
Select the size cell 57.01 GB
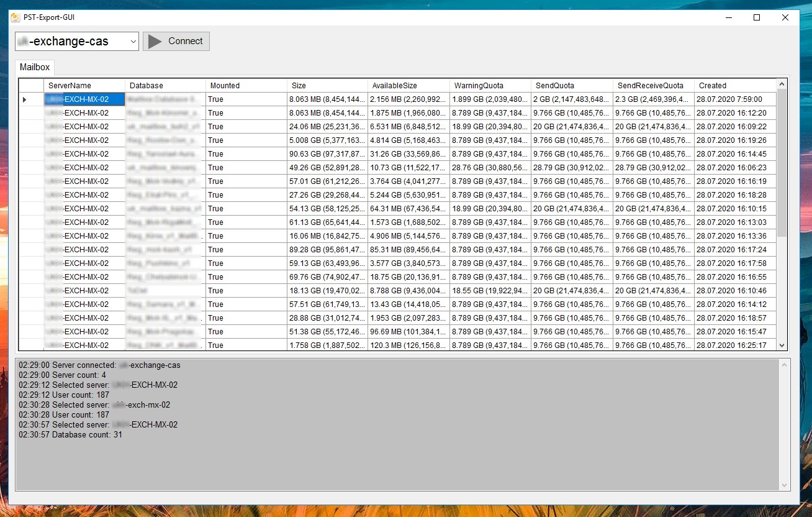(328, 181)
